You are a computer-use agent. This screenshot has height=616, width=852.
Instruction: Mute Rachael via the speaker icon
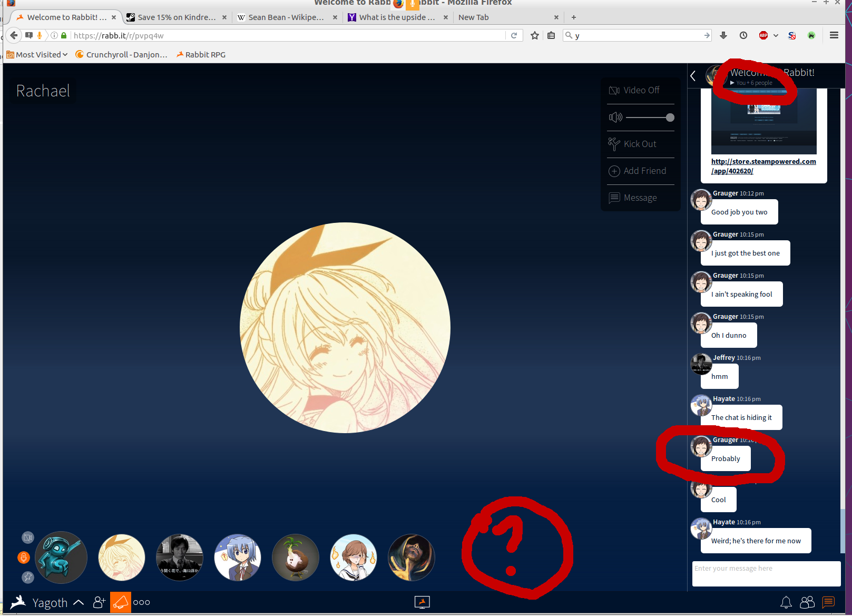(615, 117)
